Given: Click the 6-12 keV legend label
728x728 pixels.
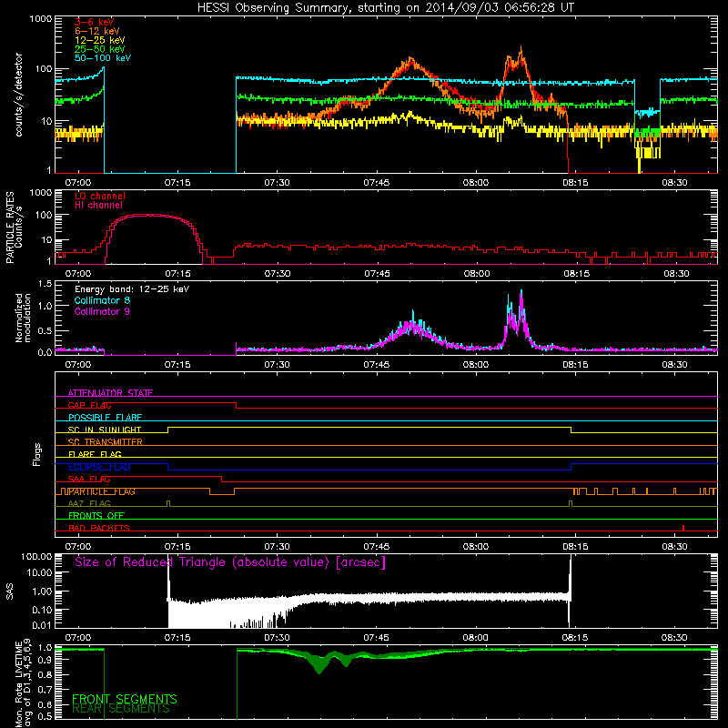Looking at the screenshot, I should (x=97, y=31).
